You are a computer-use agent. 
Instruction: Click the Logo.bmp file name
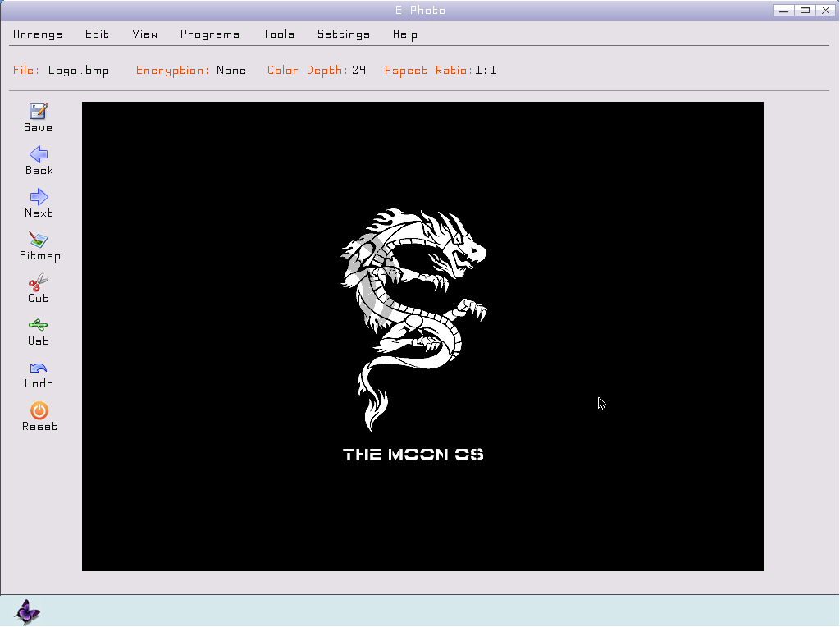pyautogui.click(x=79, y=71)
